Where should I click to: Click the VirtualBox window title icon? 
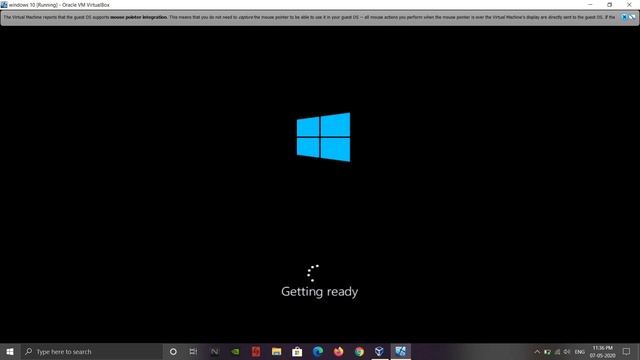(x=4, y=4)
